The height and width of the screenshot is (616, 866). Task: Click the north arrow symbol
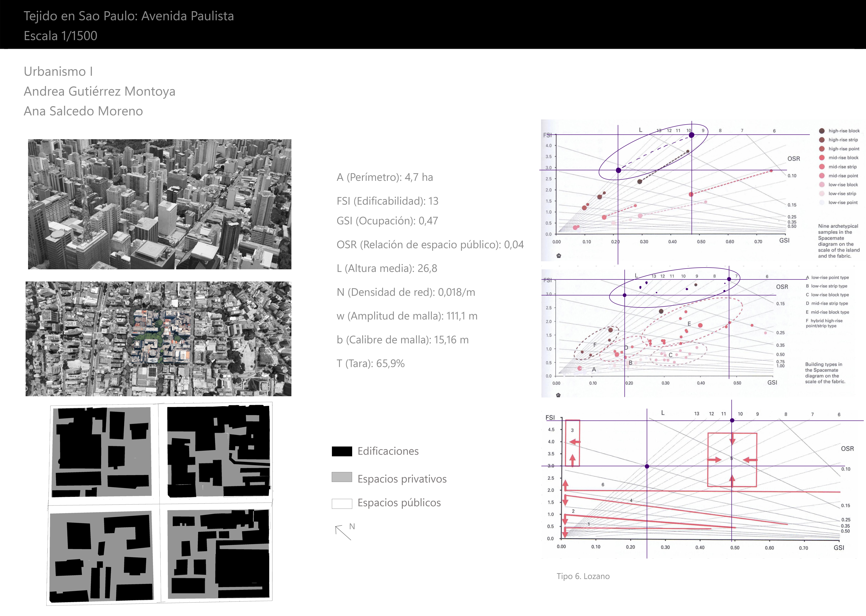click(x=343, y=533)
